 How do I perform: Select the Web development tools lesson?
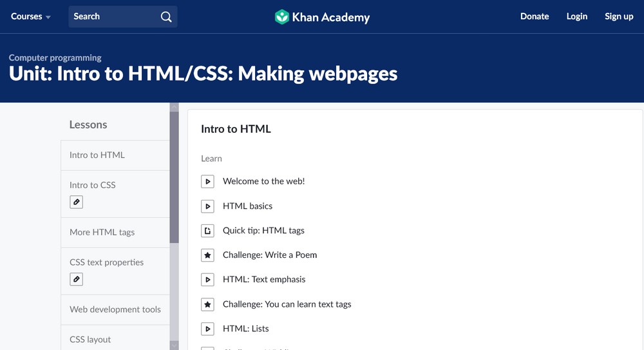pyautogui.click(x=115, y=309)
